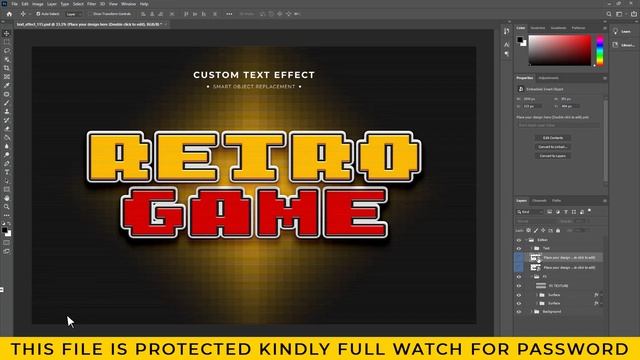The image size is (640, 360).
Task: Hide the FX TEXTURE layer
Action: [519, 286]
